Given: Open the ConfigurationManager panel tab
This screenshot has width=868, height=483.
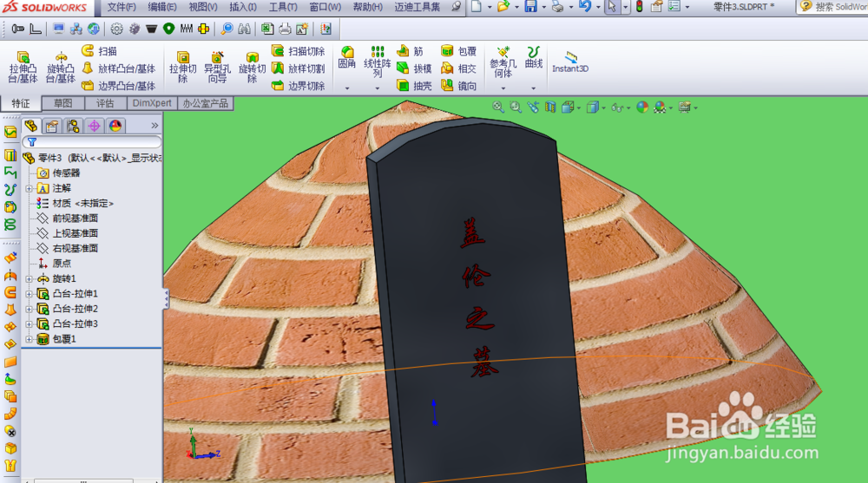Looking at the screenshot, I should click(x=73, y=126).
